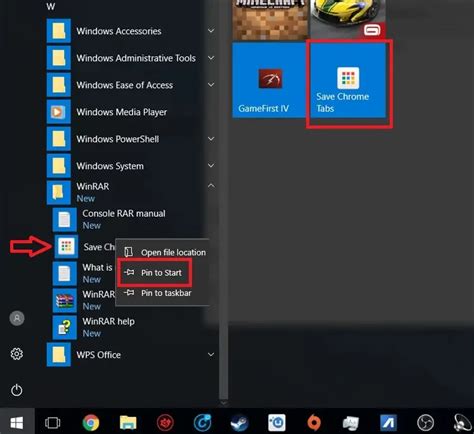Screen dimensions: 474x434
Task: Open Console RAR manual
Action: pyautogui.click(x=133, y=219)
